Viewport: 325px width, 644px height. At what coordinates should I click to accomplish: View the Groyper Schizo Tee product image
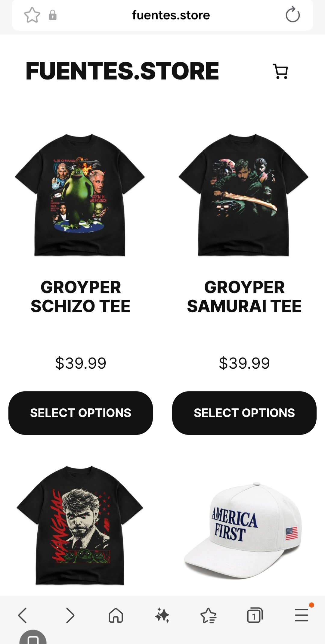pyautogui.click(x=80, y=195)
